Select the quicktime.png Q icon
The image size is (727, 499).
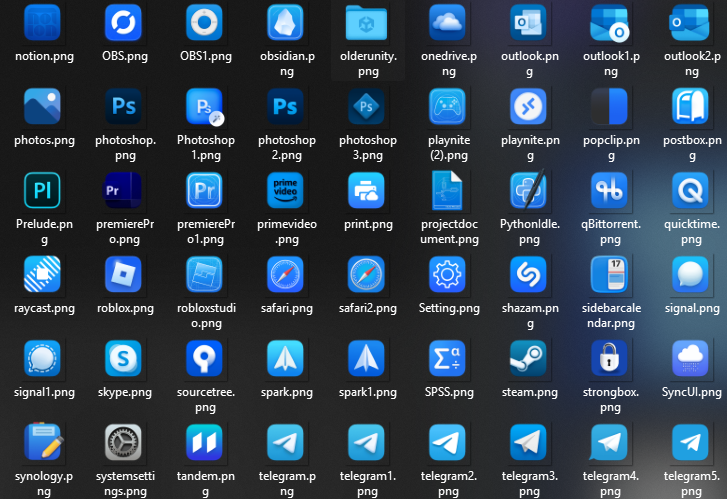690,190
